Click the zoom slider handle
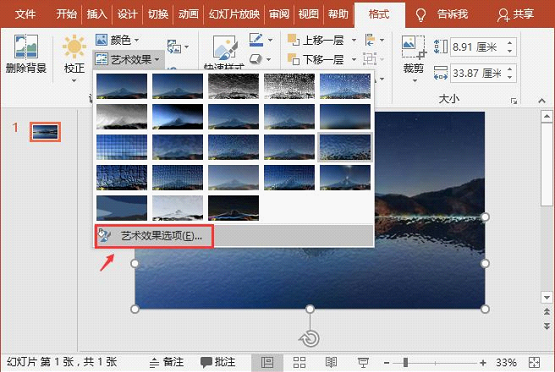 [x=406, y=362]
